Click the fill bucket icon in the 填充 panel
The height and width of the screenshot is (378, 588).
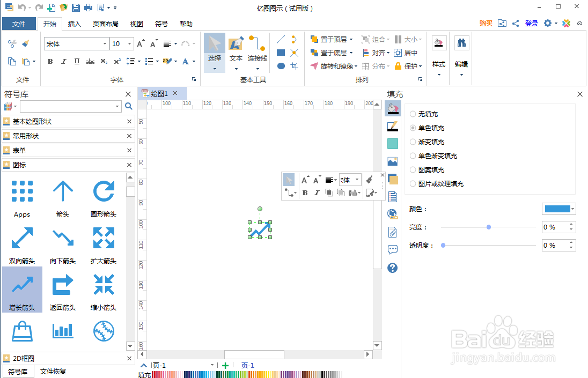click(393, 108)
